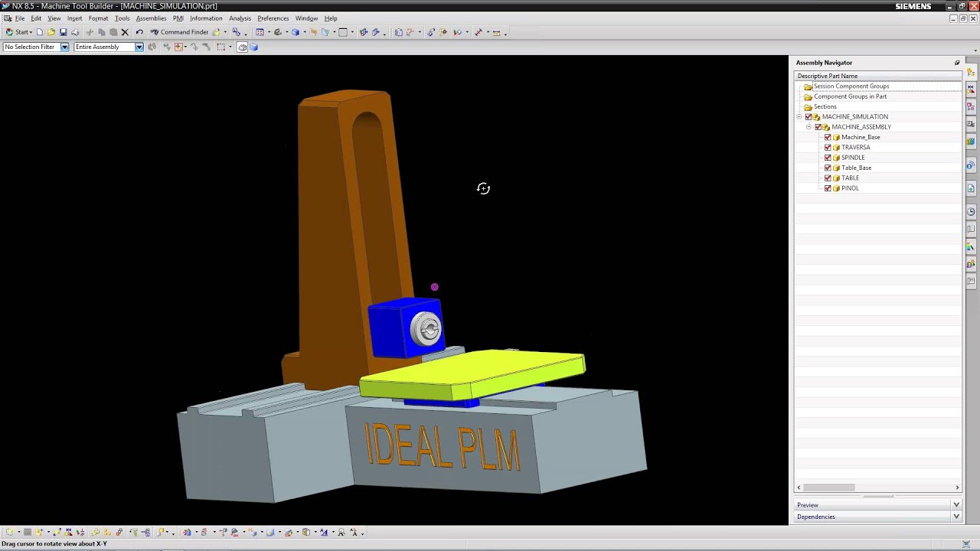Viewport: 980px width, 551px height.
Task: Click the Print icon in the toolbar
Action: (x=75, y=32)
